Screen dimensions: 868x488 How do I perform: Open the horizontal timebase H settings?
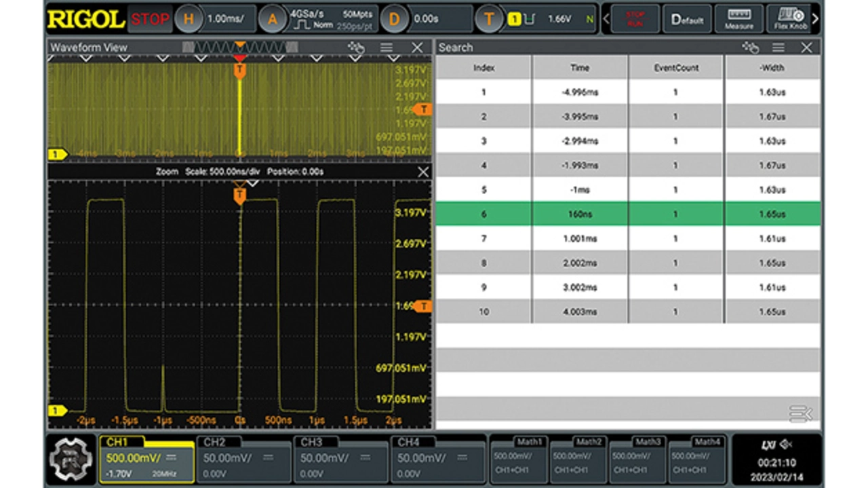click(x=189, y=19)
